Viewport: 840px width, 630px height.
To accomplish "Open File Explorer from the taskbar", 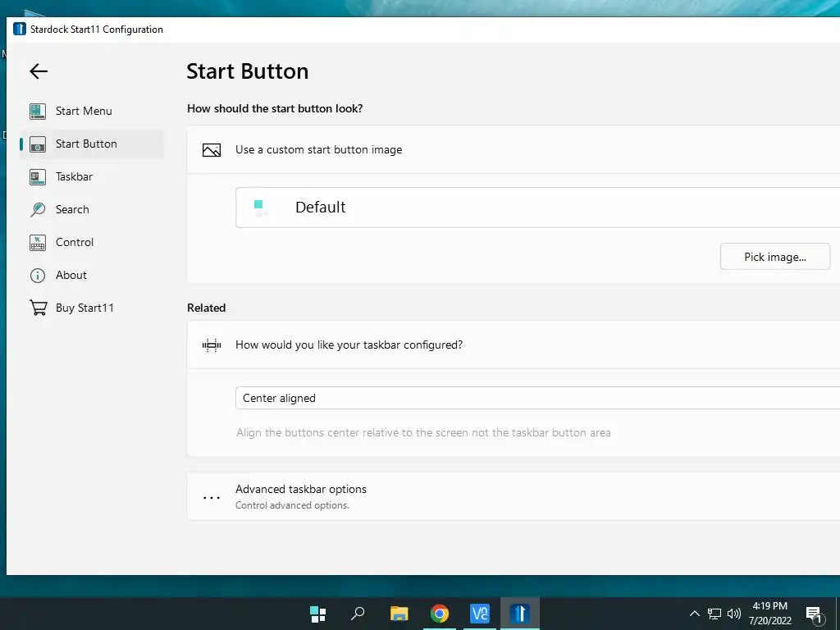I will [x=399, y=614].
